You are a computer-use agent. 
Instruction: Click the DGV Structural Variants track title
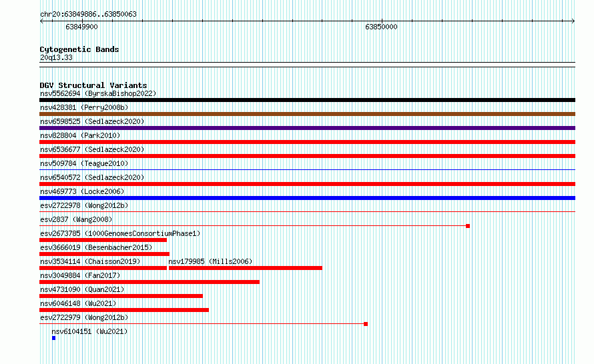point(93,85)
